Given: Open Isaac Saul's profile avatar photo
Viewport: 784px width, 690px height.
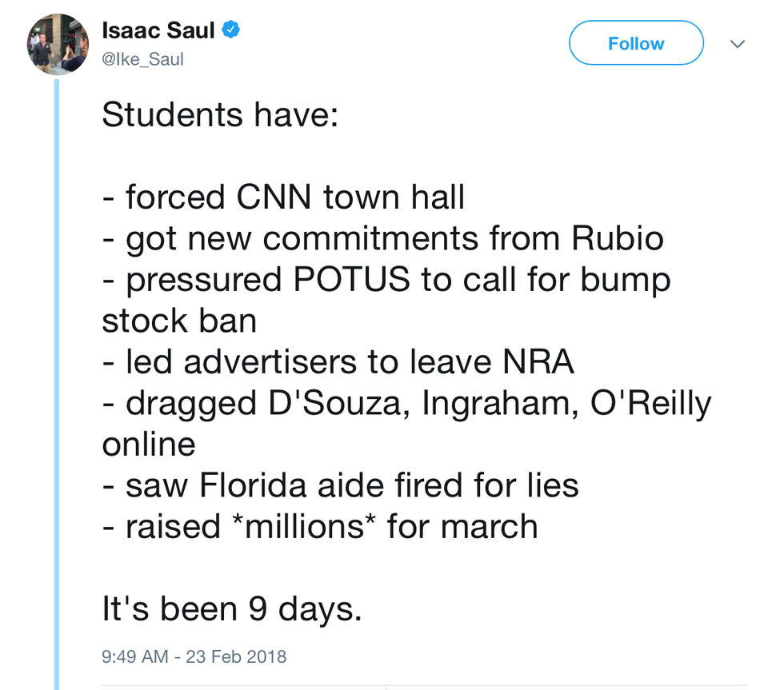Looking at the screenshot, I should [x=58, y=44].
